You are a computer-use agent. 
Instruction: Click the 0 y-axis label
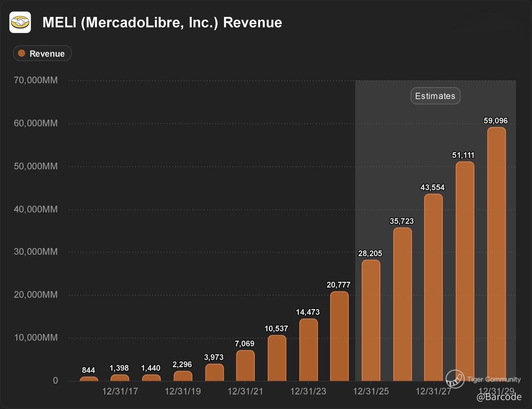tap(55, 381)
